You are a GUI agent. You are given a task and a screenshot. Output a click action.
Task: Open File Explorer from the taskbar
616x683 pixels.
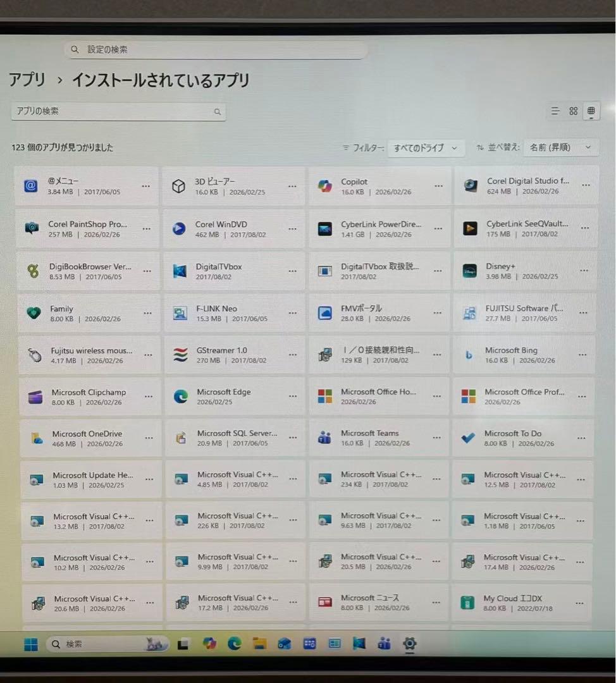[260, 643]
